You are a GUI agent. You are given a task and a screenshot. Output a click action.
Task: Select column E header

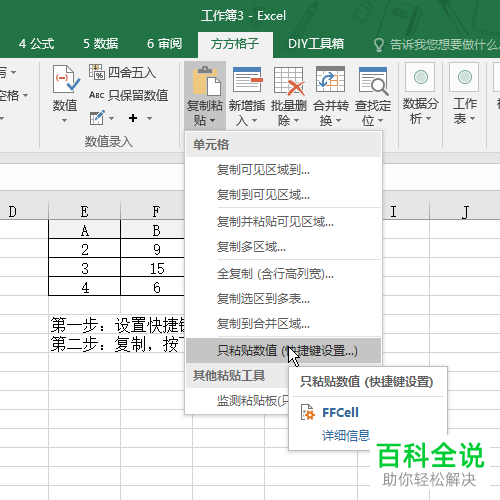click(84, 212)
